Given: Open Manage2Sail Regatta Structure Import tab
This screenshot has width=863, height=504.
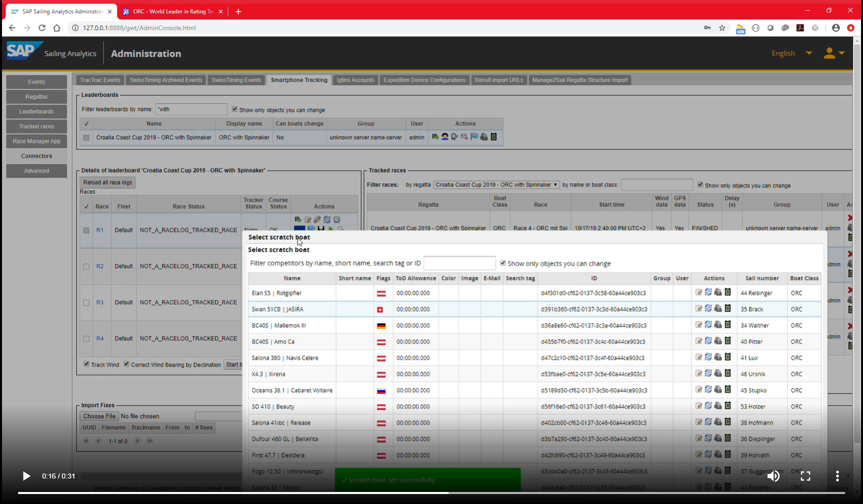Looking at the screenshot, I should tap(580, 80).
